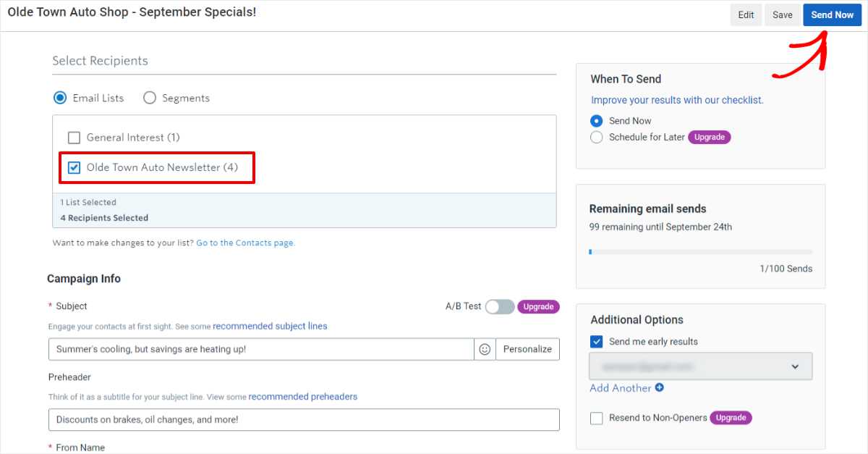Click the Add Another plus icon

click(x=660, y=388)
